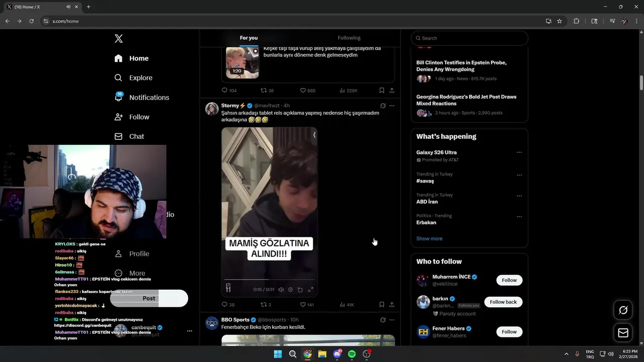Viewport: 644px width, 362px height.
Task: Open more options for Erbakan trend
Action: [519, 217]
